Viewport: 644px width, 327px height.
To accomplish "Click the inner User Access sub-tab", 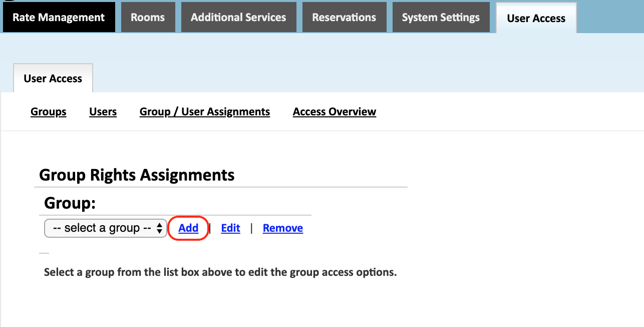I will point(53,78).
